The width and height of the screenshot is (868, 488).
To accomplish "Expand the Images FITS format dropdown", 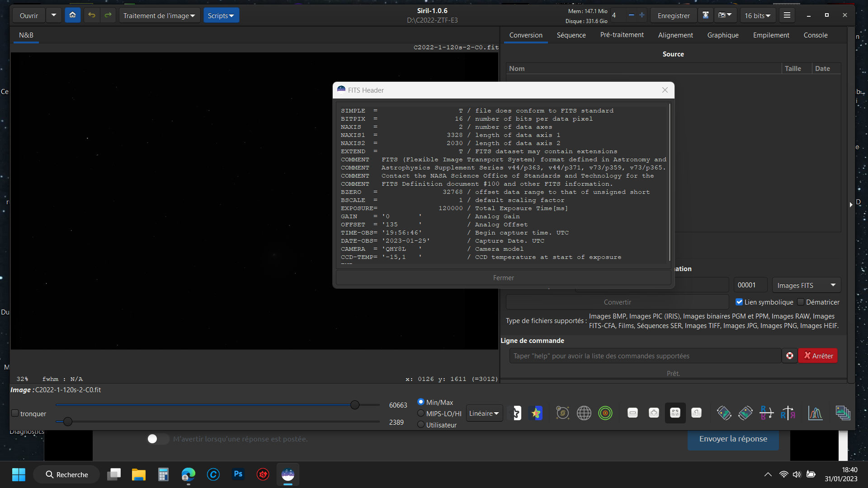I will click(x=806, y=285).
